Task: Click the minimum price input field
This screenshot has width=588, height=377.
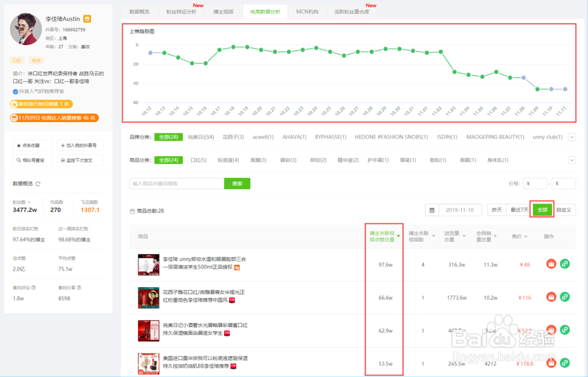Action: [534, 183]
